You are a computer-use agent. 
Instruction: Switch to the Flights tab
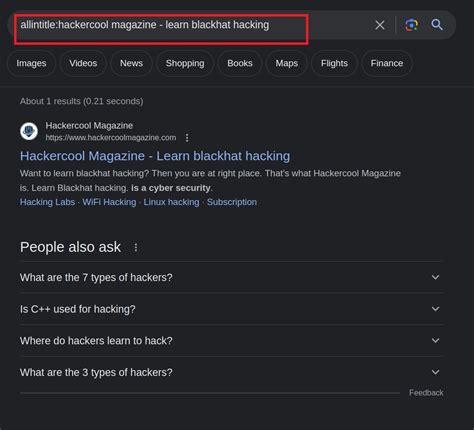[334, 63]
